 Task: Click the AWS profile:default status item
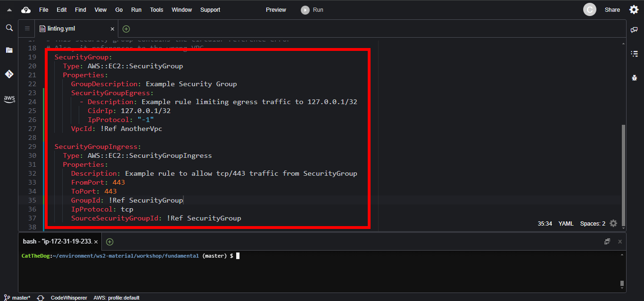[x=116, y=297]
